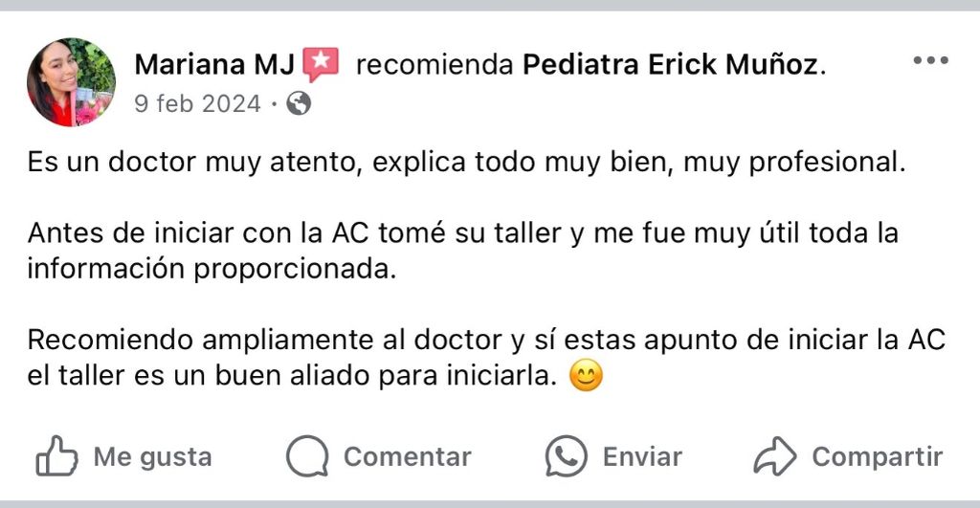
Task: Click the Compartir label
Action: [877, 457]
